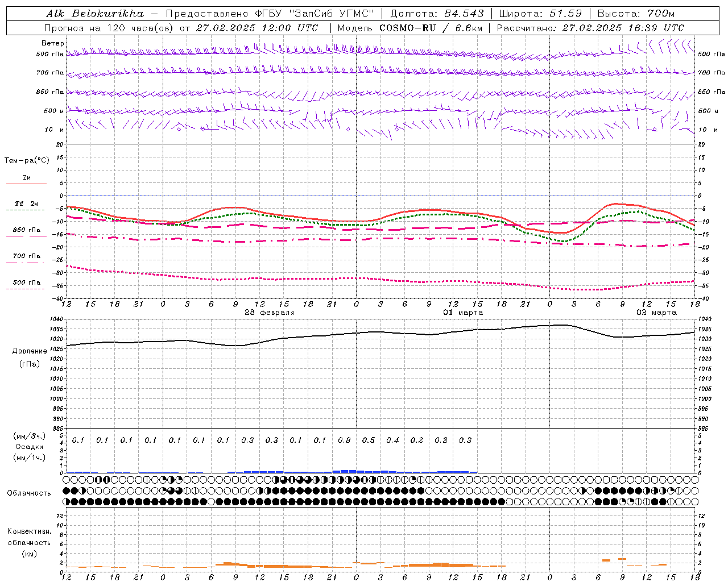This screenshot has width=728, height=582.
Task: Click the '28 февраля' date label
Action: (270, 313)
